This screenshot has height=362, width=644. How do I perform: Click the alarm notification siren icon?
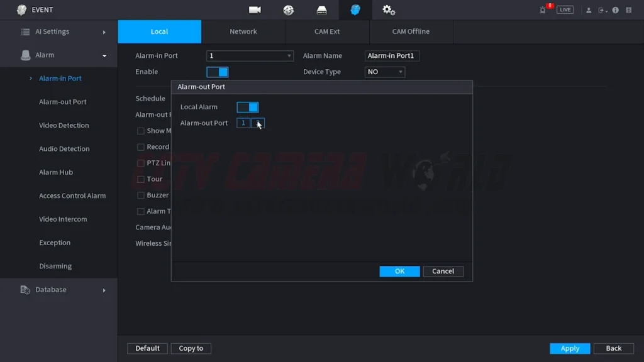(543, 10)
